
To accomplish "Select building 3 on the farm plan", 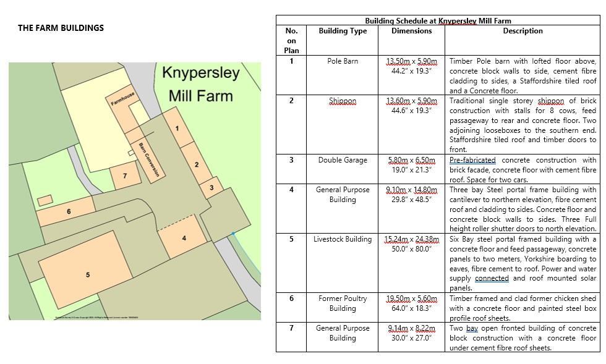I will click(211, 188).
